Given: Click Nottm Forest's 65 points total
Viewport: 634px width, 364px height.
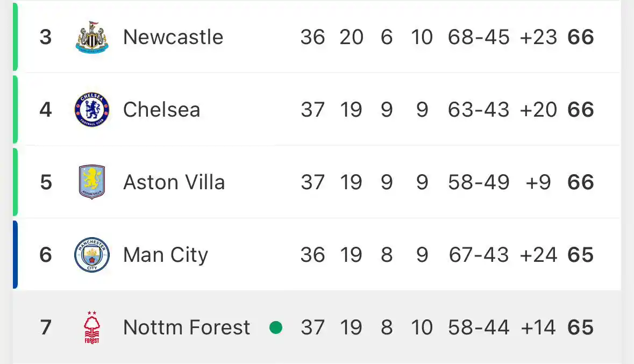Looking at the screenshot, I should (581, 327).
